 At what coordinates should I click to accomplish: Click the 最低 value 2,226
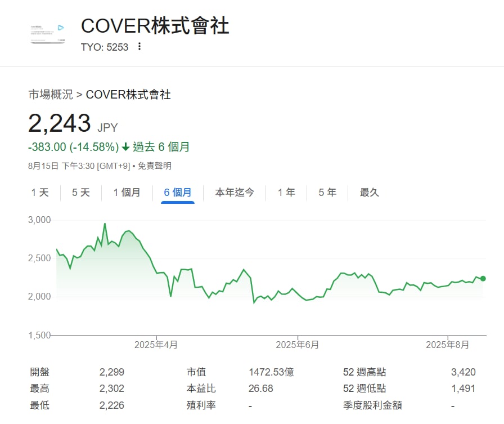pos(111,405)
